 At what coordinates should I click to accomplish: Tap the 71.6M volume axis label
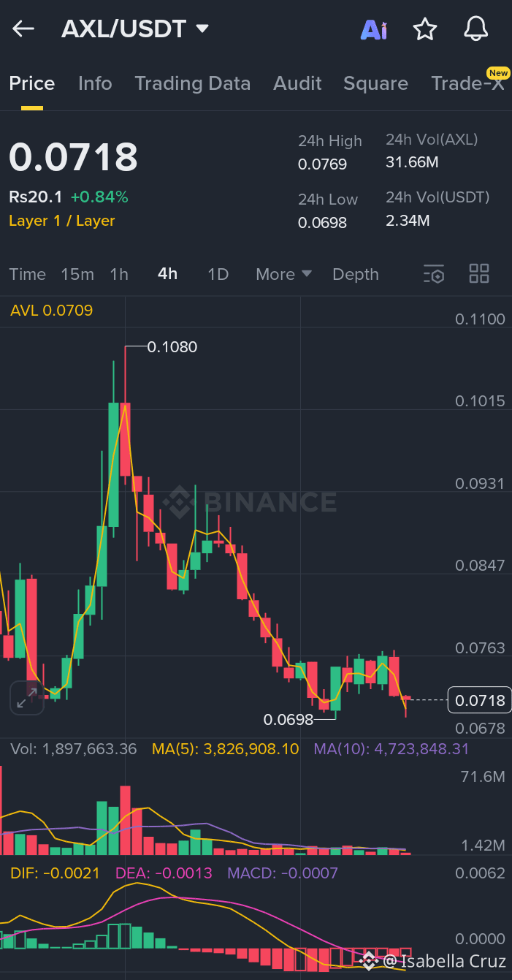[x=483, y=777]
